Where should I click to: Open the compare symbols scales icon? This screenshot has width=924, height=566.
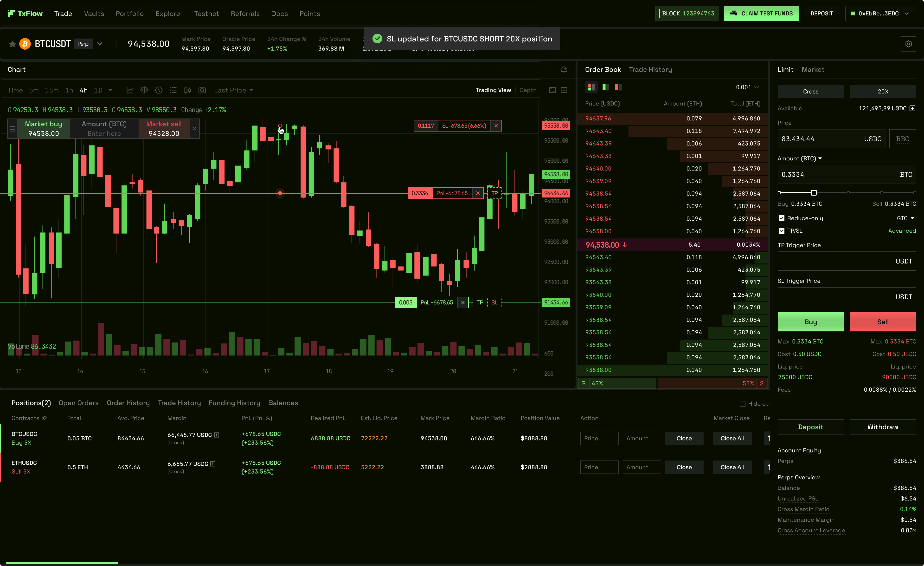click(x=144, y=90)
